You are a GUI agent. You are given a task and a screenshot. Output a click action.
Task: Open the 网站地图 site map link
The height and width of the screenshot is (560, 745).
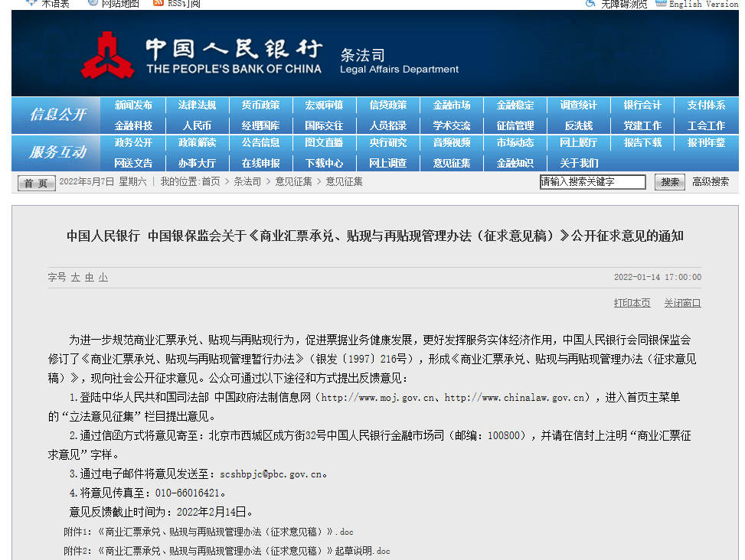120,4
